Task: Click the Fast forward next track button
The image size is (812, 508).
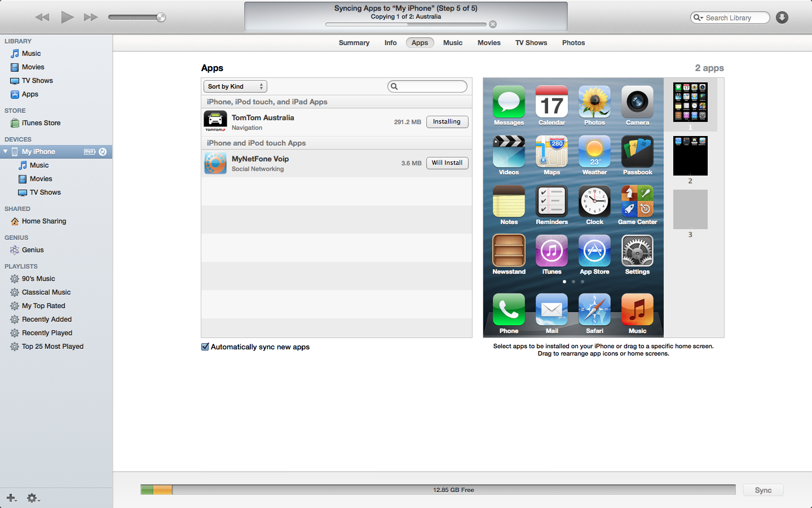Action: click(91, 17)
